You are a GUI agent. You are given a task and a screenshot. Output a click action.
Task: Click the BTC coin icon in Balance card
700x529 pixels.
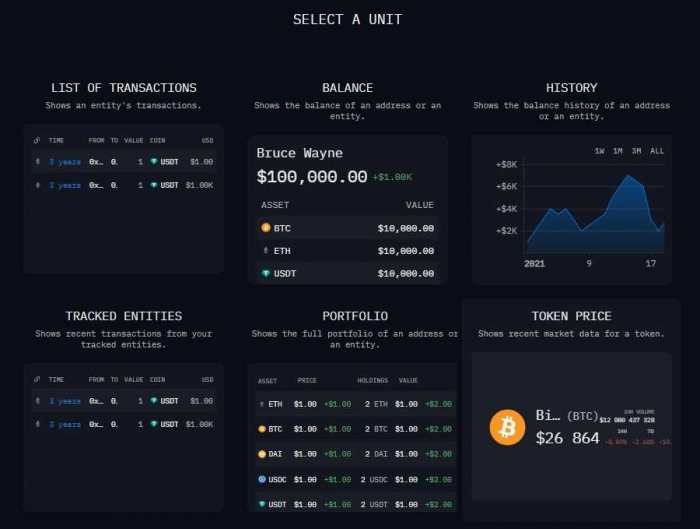tap(265, 228)
